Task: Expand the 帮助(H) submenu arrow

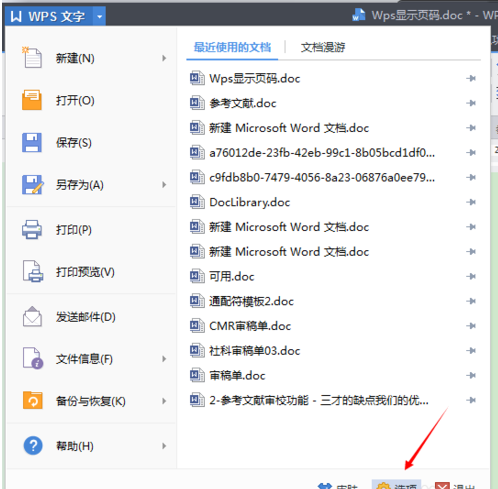Action: tap(164, 446)
